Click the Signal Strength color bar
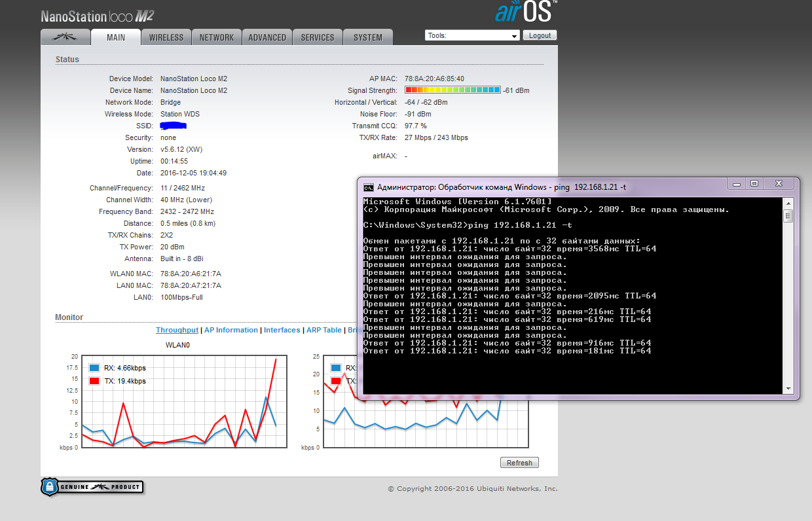812x521 pixels. [452, 90]
